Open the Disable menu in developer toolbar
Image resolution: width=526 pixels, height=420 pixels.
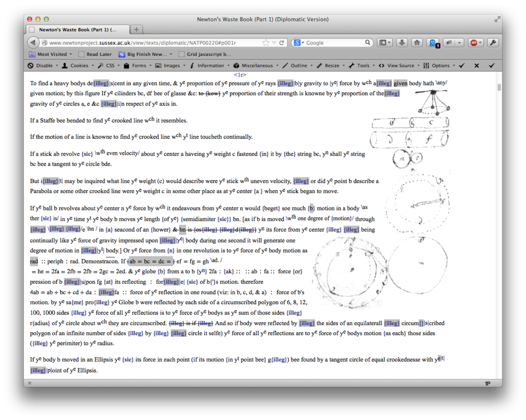pyautogui.click(x=42, y=66)
